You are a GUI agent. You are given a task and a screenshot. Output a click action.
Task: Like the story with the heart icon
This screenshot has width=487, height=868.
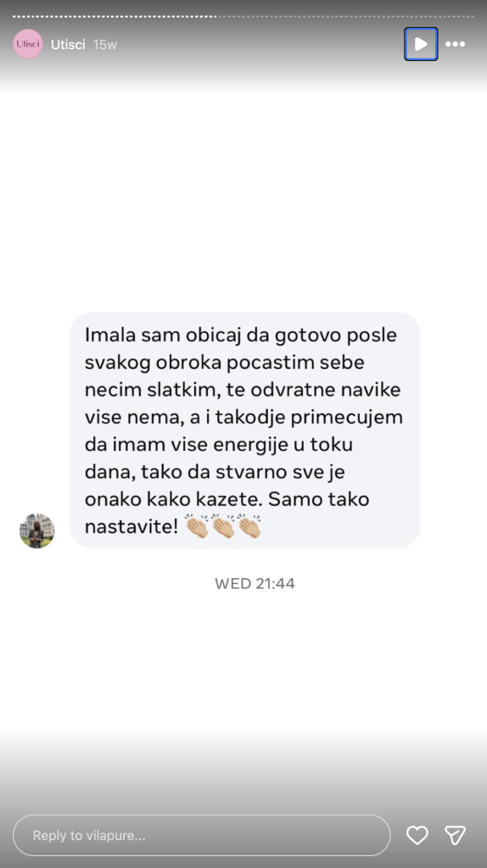417,835
